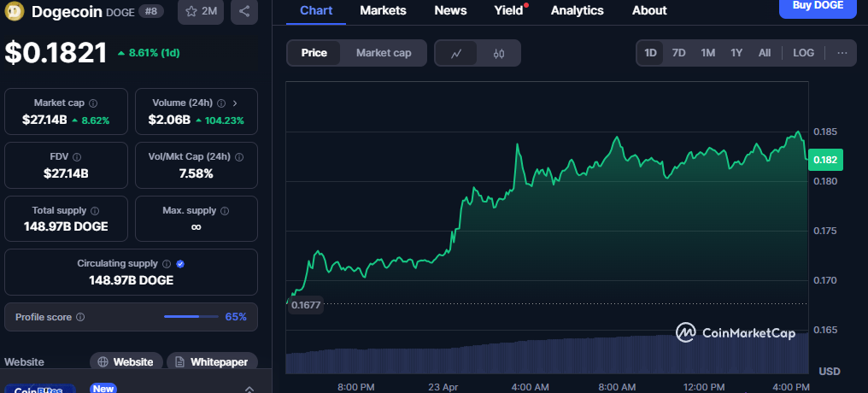Viewport: 868px width, 393px height.
Task: Click the Volume (24h) info icon
Action: (221, 103)
